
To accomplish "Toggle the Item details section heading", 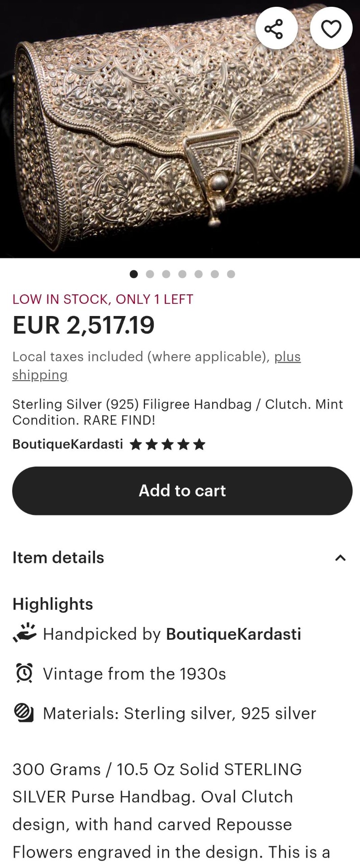I will pos(58,558).
